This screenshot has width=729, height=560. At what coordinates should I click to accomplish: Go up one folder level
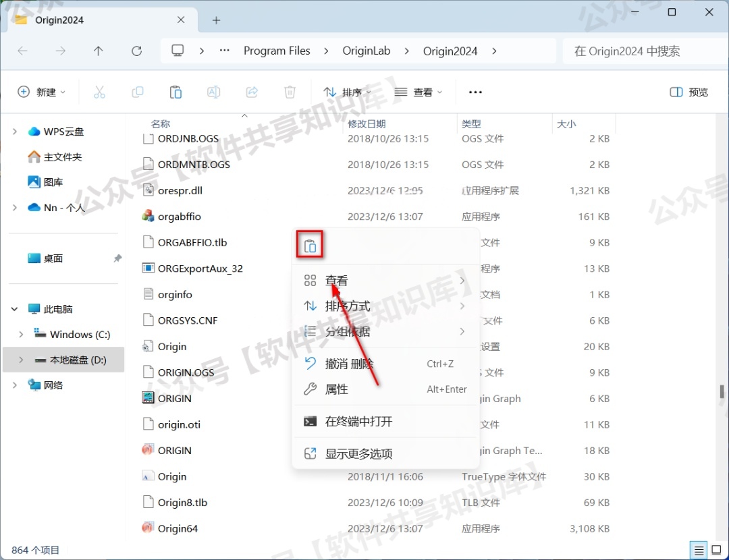98,51
